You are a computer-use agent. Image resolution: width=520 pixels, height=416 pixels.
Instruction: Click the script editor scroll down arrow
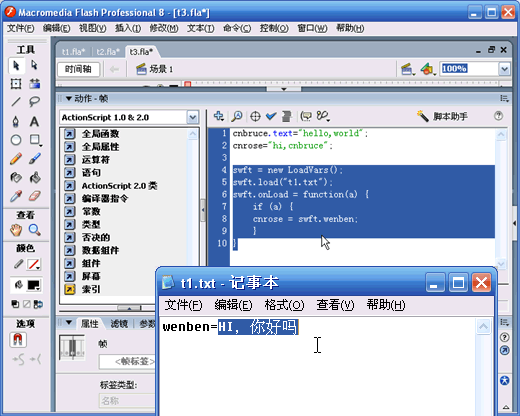(501, 264)
